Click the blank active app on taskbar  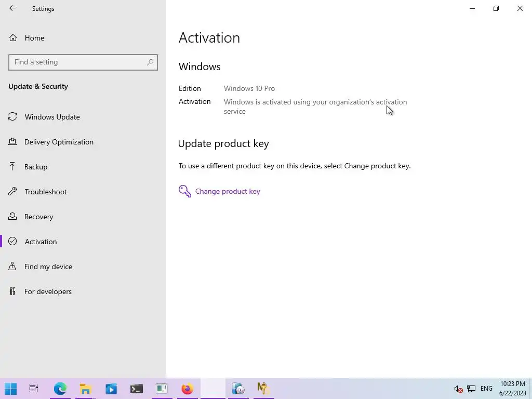[212, 389]
